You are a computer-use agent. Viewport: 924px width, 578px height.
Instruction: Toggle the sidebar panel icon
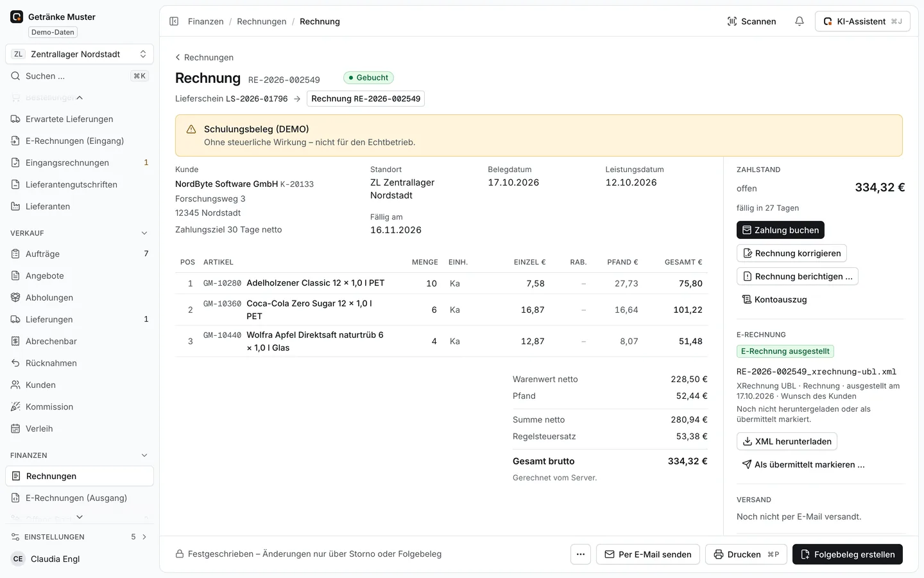[x=174, y=21]
